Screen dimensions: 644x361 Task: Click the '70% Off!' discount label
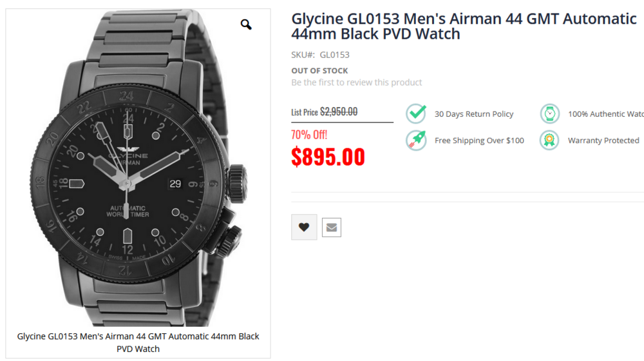coord(309,135)
